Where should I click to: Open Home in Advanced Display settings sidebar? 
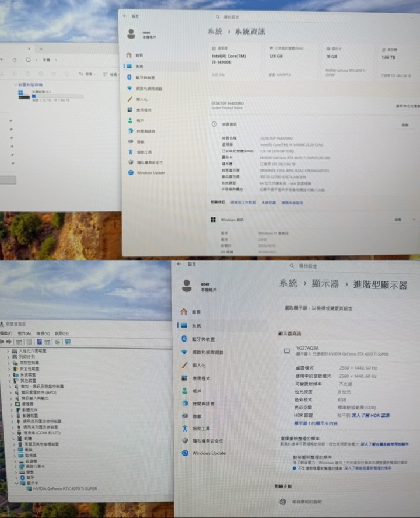tap(191, 311)
